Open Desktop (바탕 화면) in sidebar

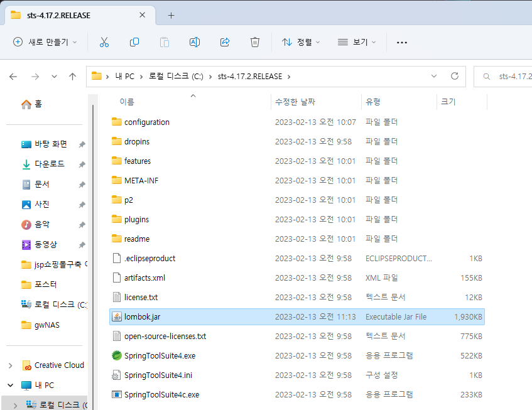[x=44, y=144]
